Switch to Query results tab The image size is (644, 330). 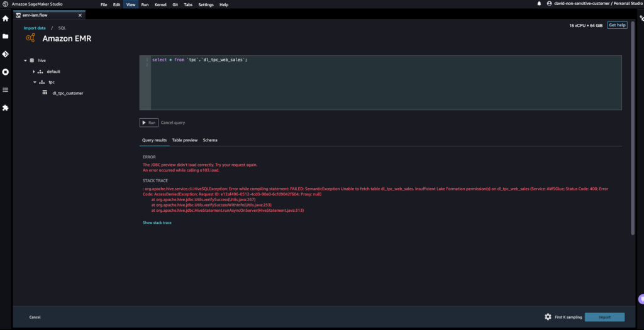(155, 140)
